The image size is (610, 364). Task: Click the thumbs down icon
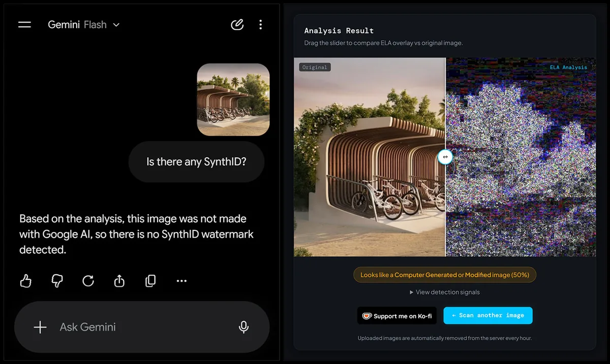point(57,281)
